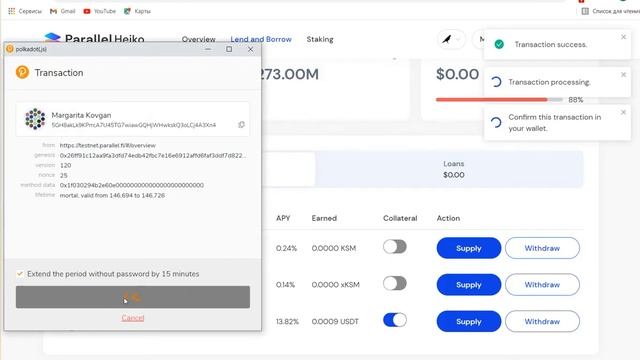Toggle KSM collateral switch
The height and width of the screenshot is (360, 640).
click(x=395, y=247)
